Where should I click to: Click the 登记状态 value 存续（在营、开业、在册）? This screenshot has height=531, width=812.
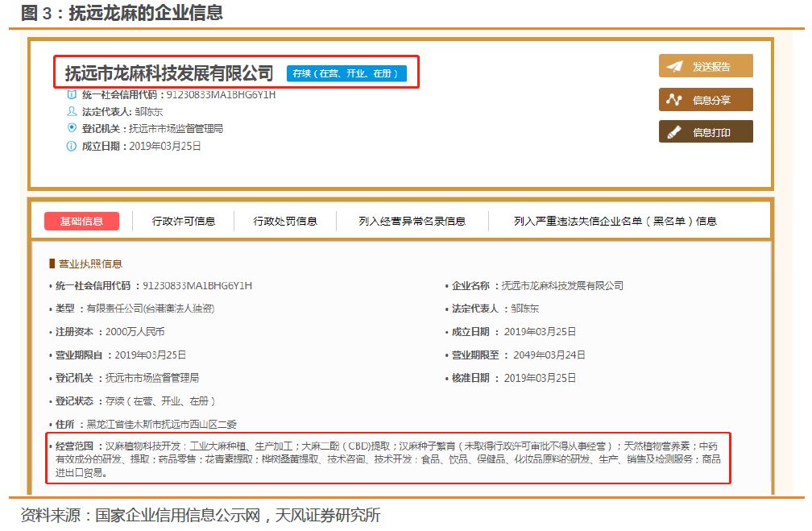pos(160,401)
